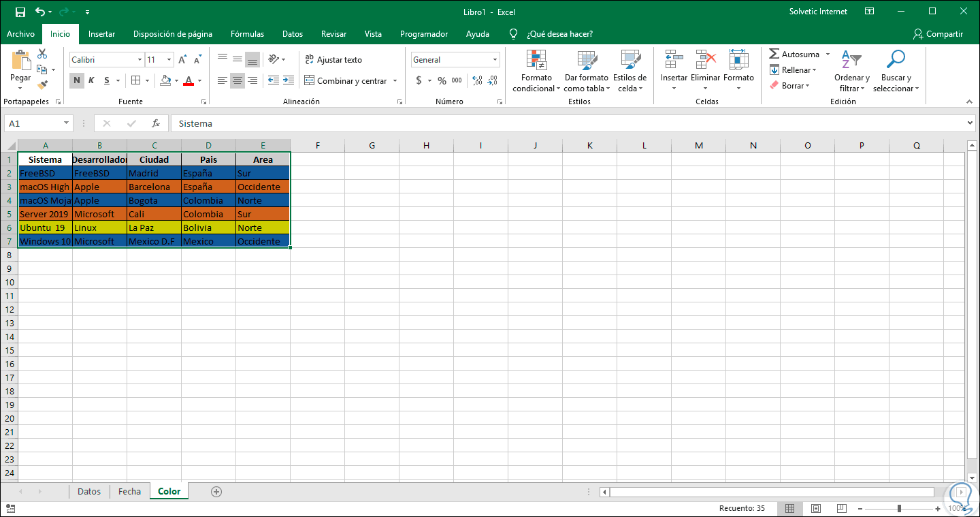The height and width of the screenshot is (517, 980).
Task: Increase the cell indent
Action: [289, 80]
